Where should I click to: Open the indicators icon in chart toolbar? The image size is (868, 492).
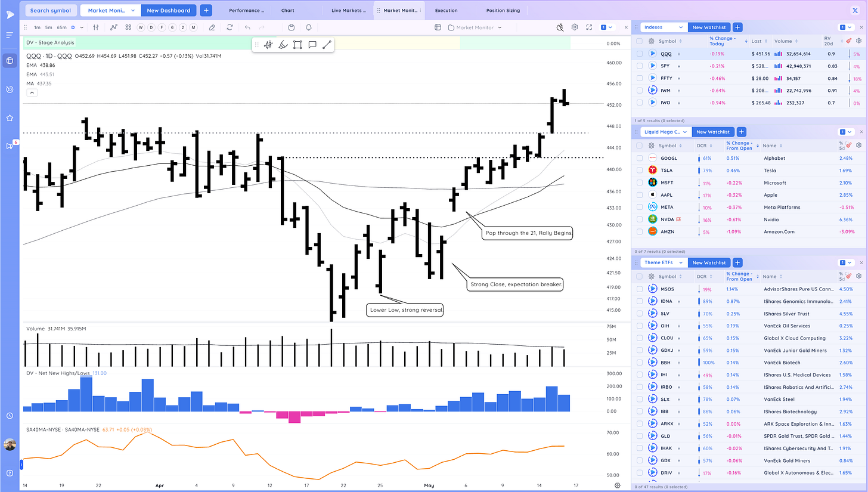(x=114, y=27)
